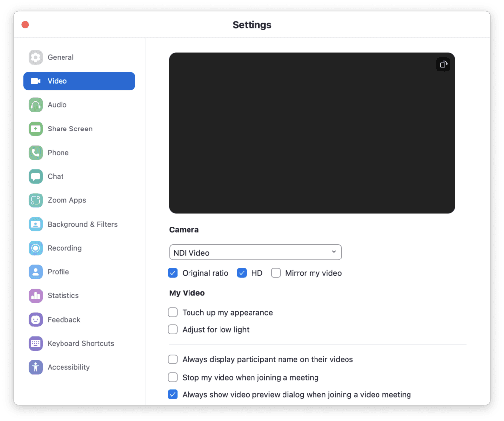Click the Chat bubble icon
The width and height of the screenshot is (504, 421).
point(36,177)
